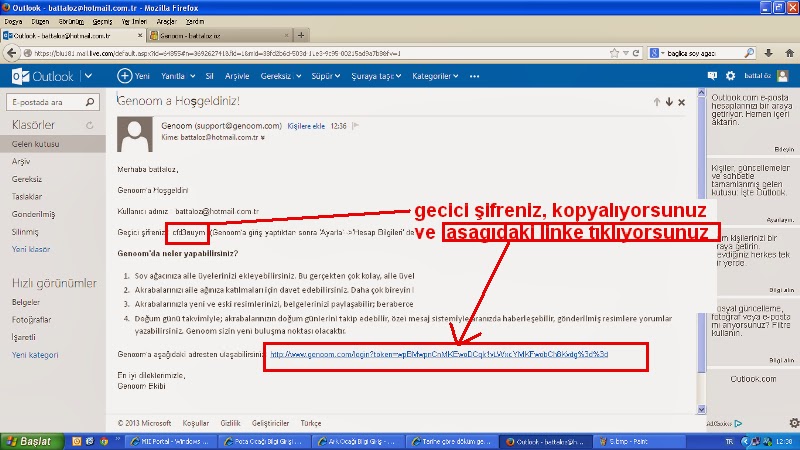800x450 pixels.
Task: Click the battal öz profile picture
Action: [783, 76]
